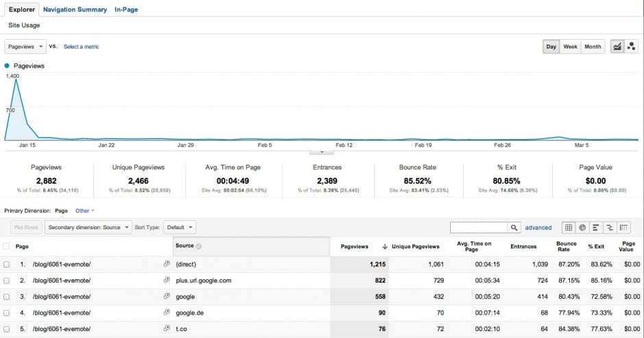
Task: Switch to motion chart view
Action: [630, 47]
